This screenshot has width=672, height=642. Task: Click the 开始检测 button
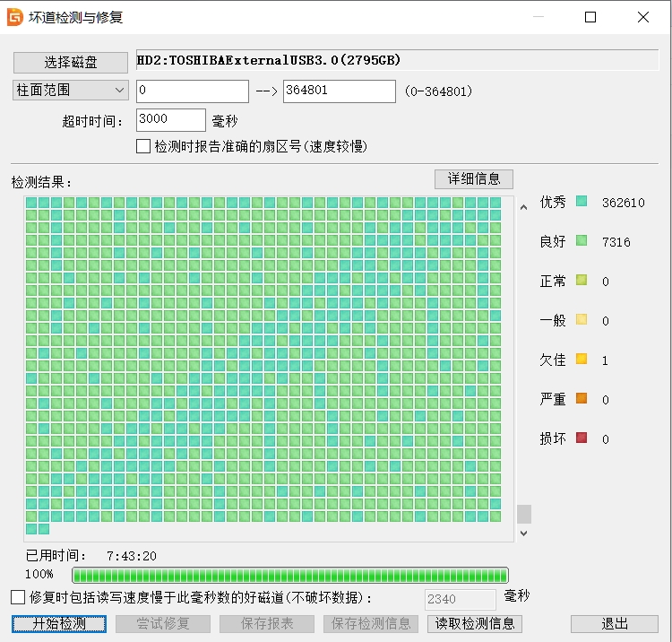pyautogui.click(x=59, y=623)
